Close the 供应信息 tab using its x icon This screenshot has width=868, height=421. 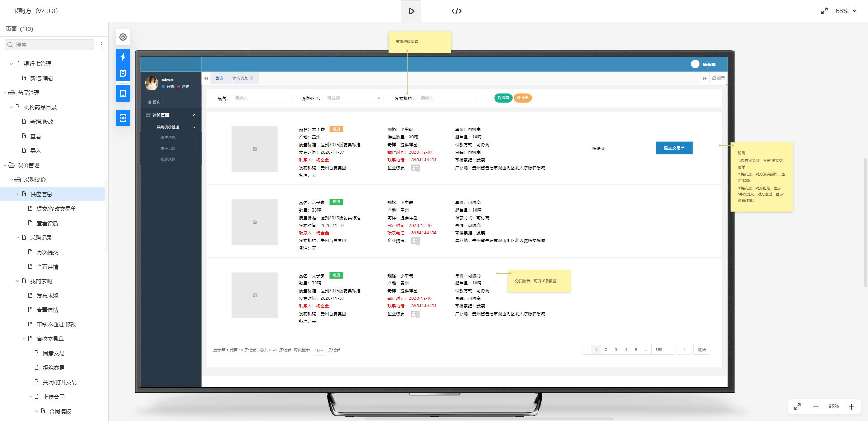[252, 78]
